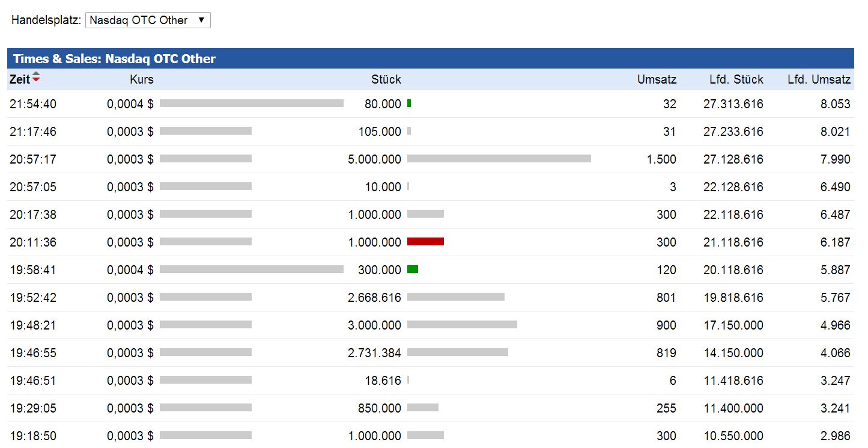Click the 11.400.000 Lfd. Stück value
The height and width of the screenshot is (448, 868).
(733, 408)
